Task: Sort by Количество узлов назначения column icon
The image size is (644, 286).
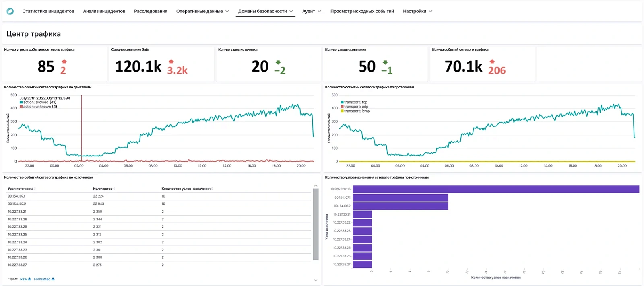Action: (x=212, y=189)
